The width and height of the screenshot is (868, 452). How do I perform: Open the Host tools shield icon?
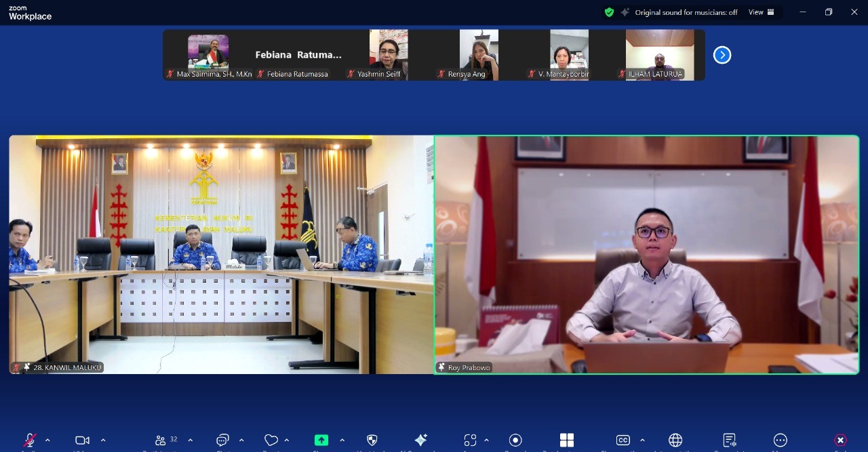(x=372, y=440)
